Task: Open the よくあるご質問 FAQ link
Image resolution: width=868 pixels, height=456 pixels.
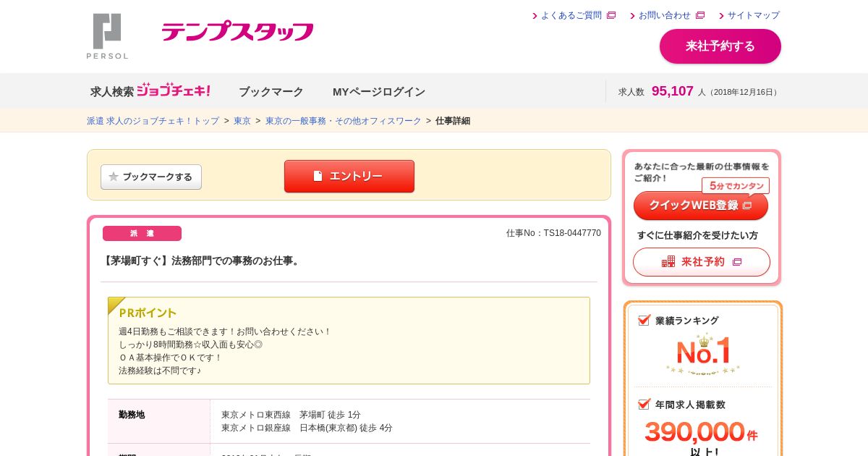Action: point(571,15)
